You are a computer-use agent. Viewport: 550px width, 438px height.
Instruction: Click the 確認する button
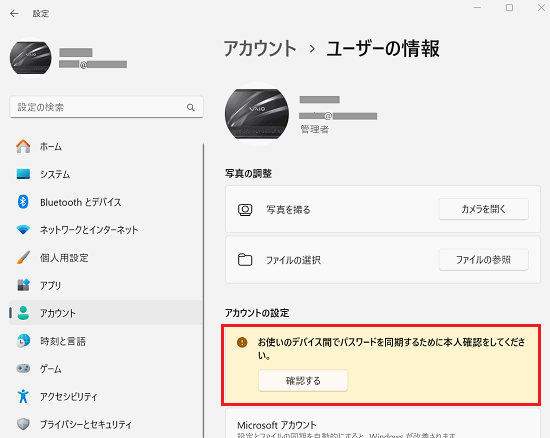coord(303,380)
